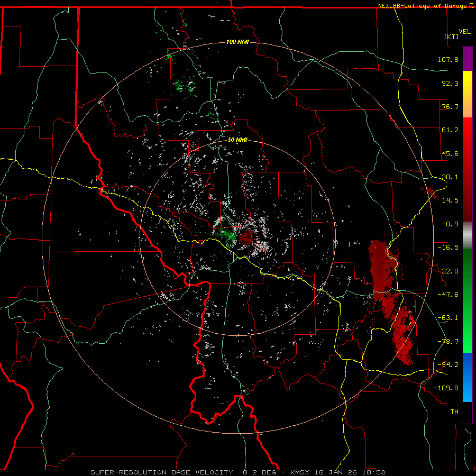
Task: Click the TH legend label
Action: tap(454, 411)
